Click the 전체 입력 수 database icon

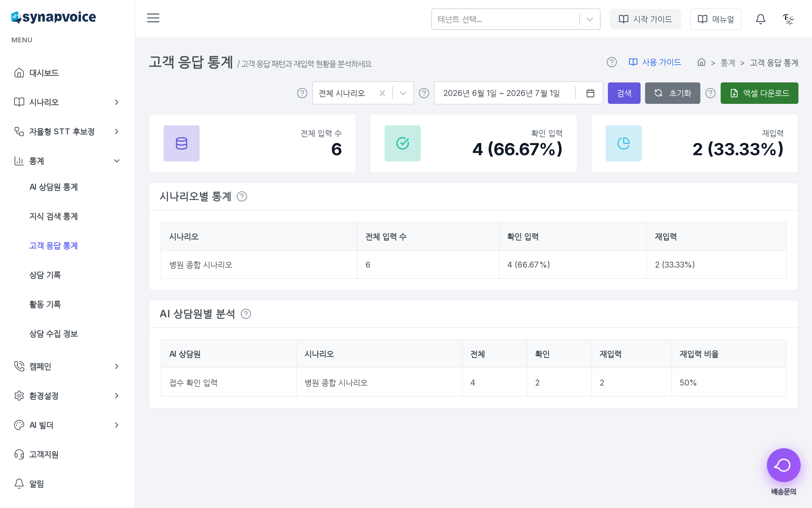click(x=182, y=143)
